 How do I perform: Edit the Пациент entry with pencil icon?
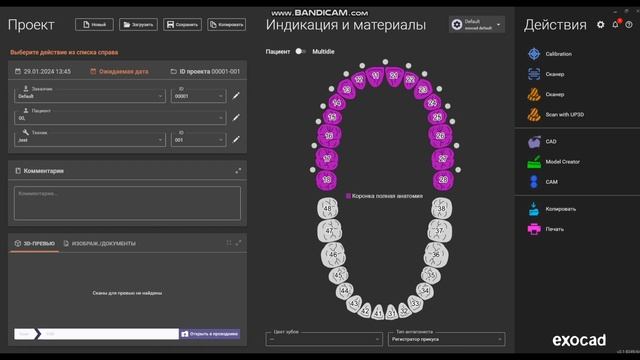click(x=236, y=118)
